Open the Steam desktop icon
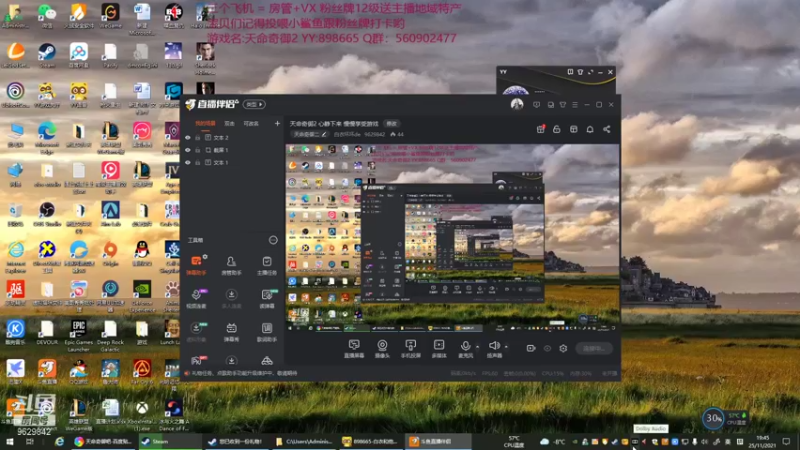The height and width of the screenshot is (450, 800). tap(47, 56)
